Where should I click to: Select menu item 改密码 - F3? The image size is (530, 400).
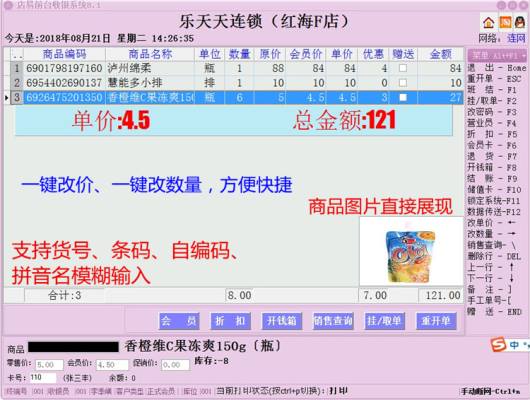tap(492, 112)
